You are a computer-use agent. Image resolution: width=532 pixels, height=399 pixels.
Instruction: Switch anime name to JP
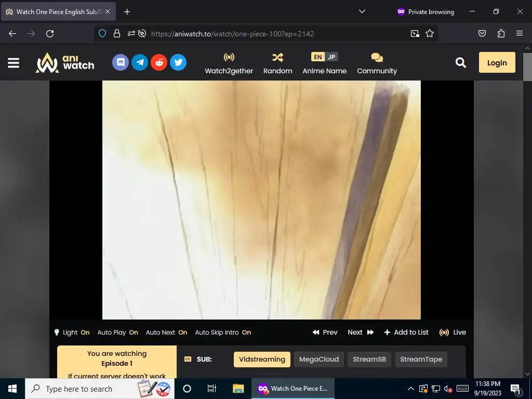(x=331, y=57)
